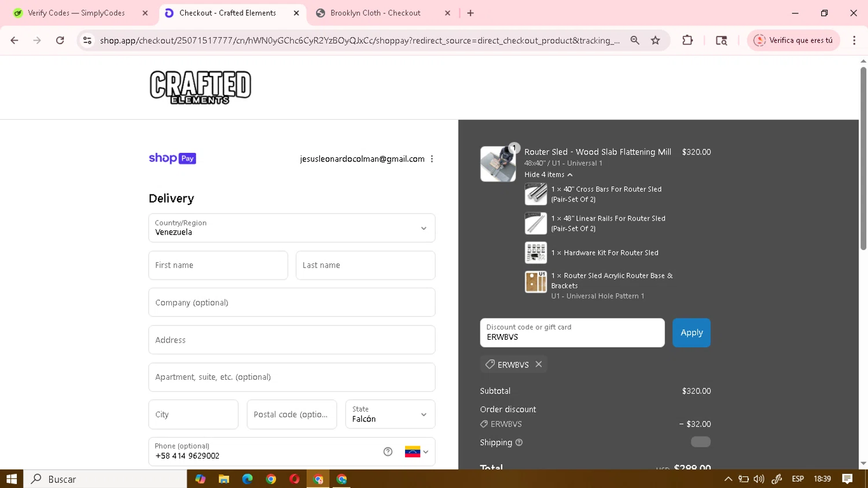The height and width of the screenshot is (488, 868).
Task: Show hidden system tray icons
Action: pos(729,479)
